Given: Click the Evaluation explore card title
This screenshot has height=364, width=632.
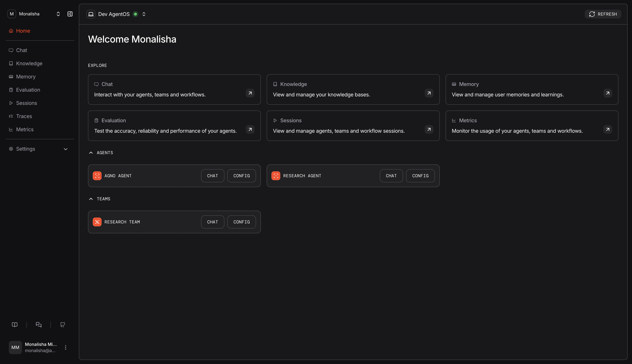Looking at the screenshot, I should (x=113, y=120).
